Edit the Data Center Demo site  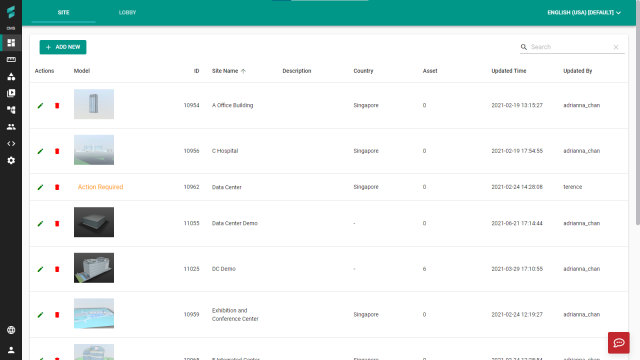40,224
